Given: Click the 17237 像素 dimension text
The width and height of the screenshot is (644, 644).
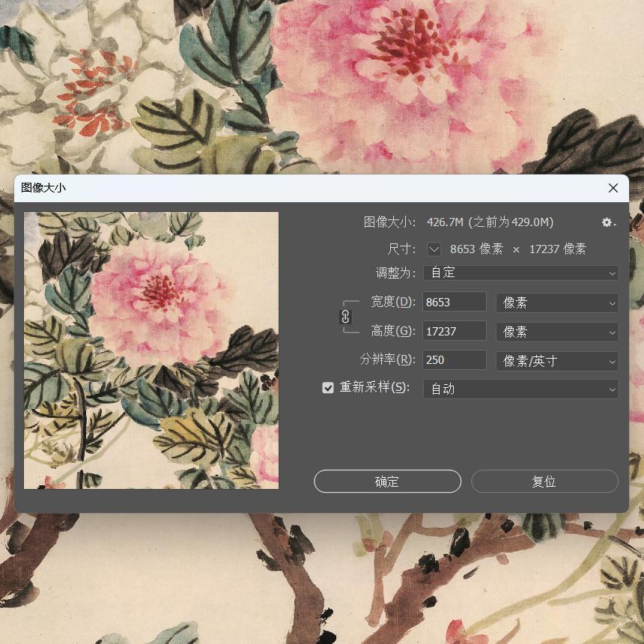Looking at the screenshot, I should tap(557, 249).
